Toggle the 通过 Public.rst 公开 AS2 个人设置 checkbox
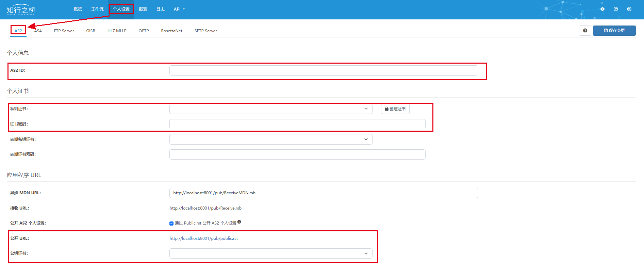 tap(171, 224)
